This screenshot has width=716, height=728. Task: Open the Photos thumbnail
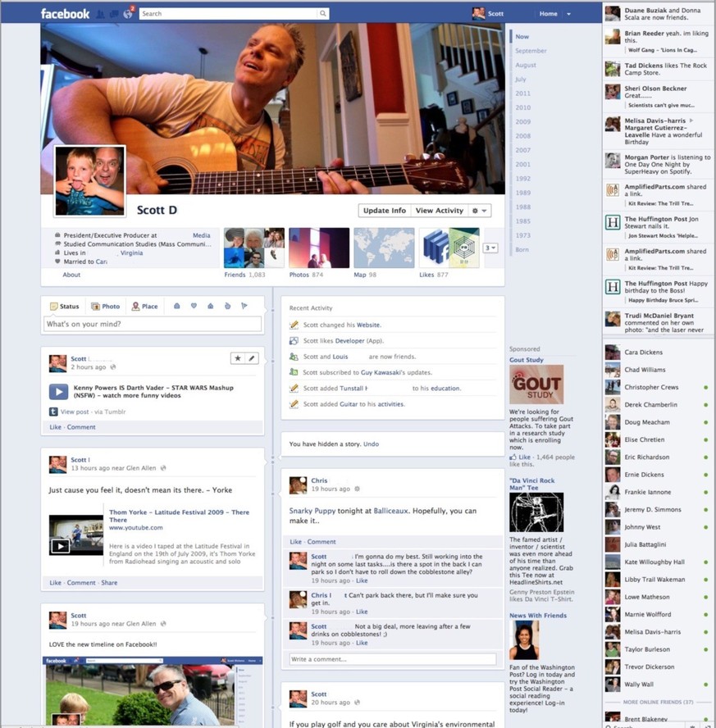[x=319, y=248]
